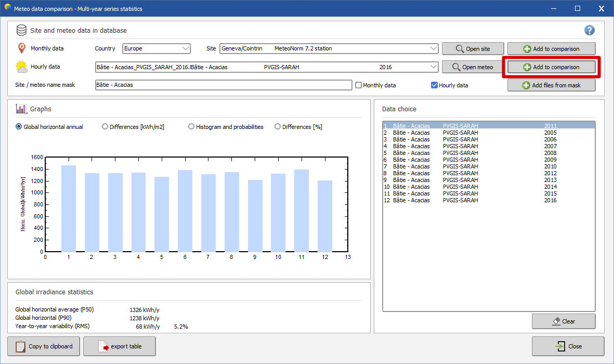
Task: Select row 11 Bâtie - Acacias 2015
Action: tap(489, 193)
